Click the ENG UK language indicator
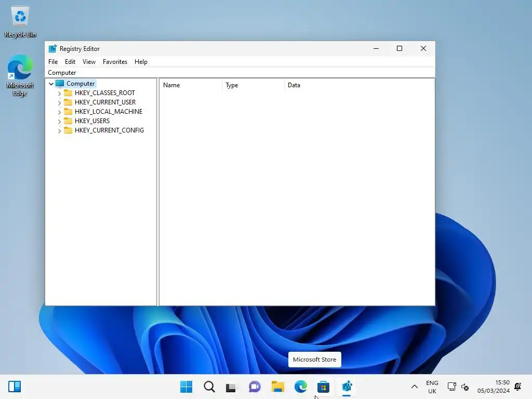532x399 pixels. [432, 387]
